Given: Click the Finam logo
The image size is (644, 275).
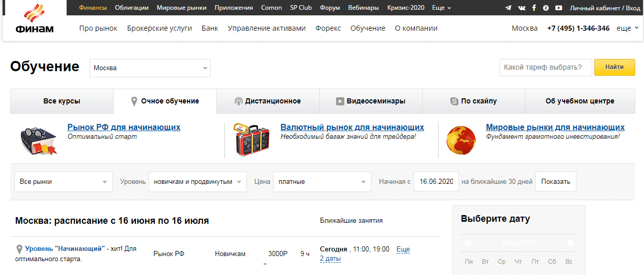Looking at the screenshot, I should pos(34,19).
